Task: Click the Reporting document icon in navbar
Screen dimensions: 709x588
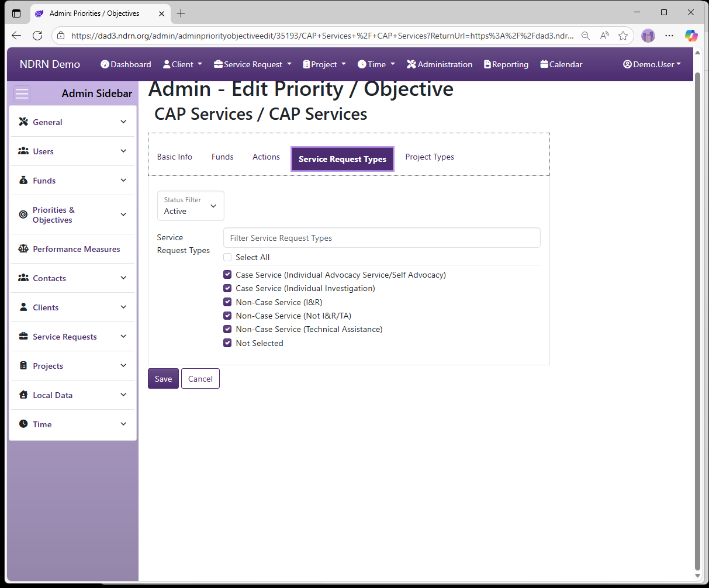Action: [x=487, y=64]
